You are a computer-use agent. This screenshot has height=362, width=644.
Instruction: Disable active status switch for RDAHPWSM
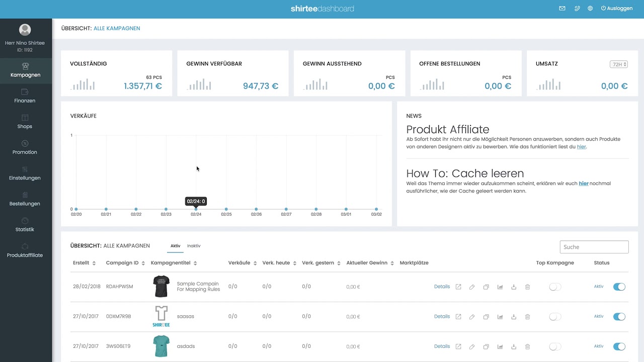tap(619, 287)
